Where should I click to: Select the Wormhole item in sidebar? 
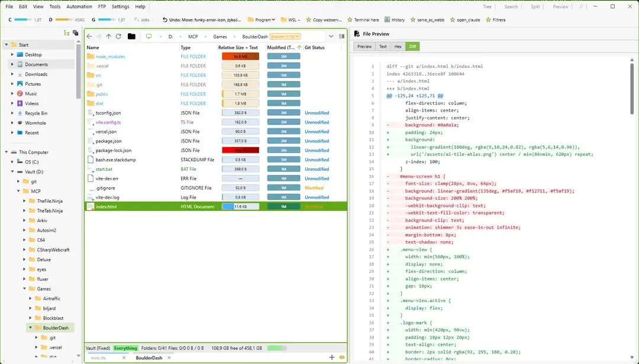click(x=35, y=123)
